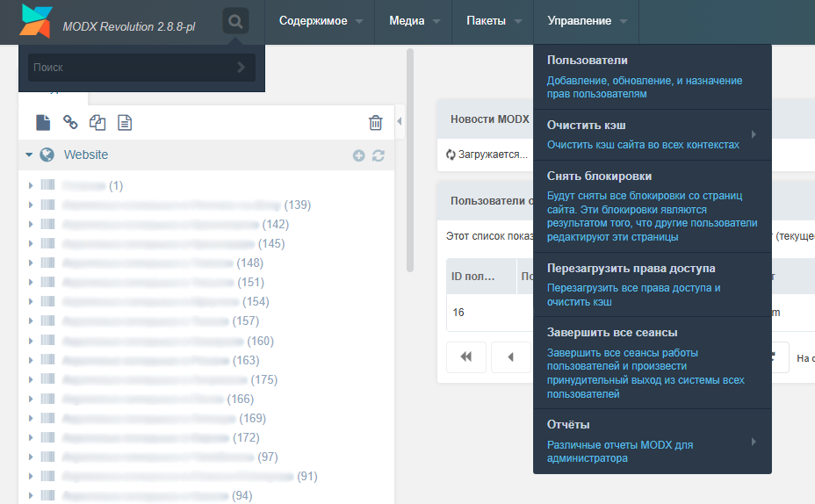Select tree resource numbered (169)

[163, 418]
